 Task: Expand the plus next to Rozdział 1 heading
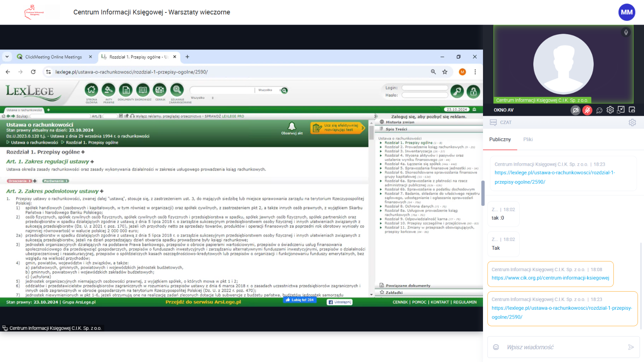click(x=83, y=152)
